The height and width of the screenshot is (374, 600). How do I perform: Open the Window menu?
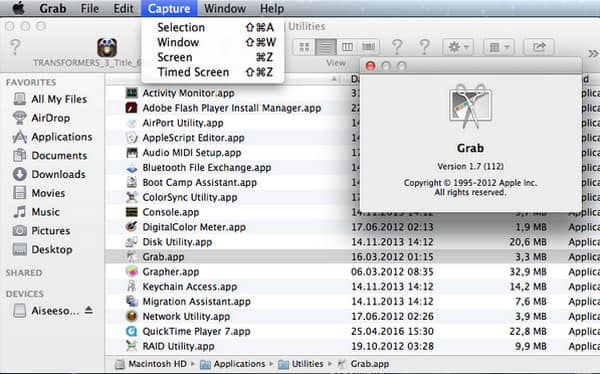(x=225, y=8)
